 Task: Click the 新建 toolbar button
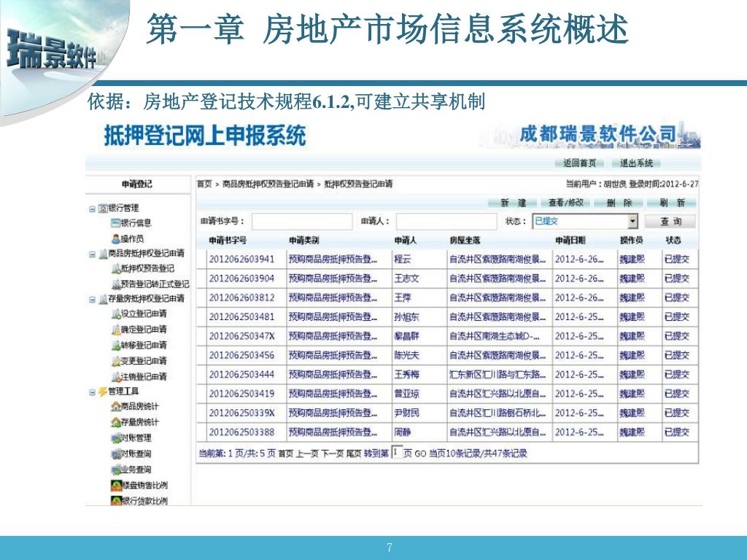pos(513,203)
